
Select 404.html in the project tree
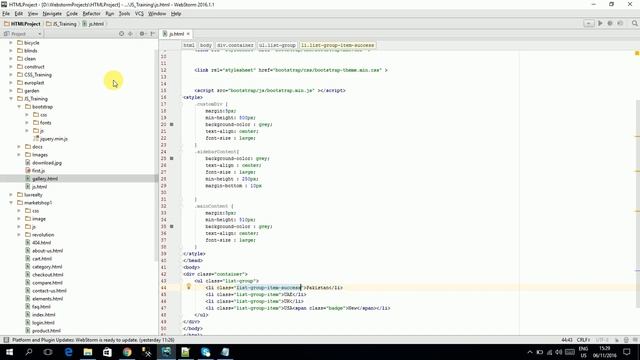(41, 242)
